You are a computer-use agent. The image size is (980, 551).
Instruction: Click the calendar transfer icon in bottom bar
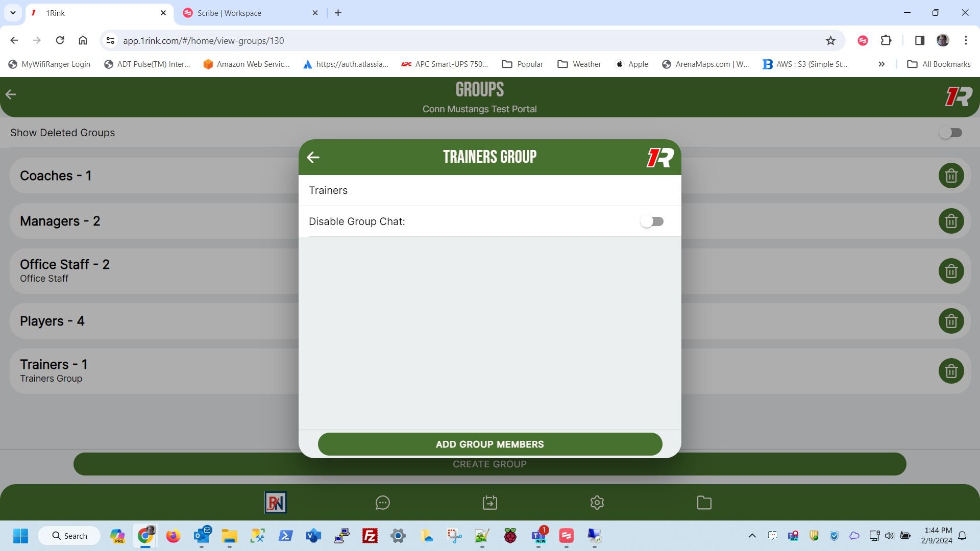click(x=489, y=503)
